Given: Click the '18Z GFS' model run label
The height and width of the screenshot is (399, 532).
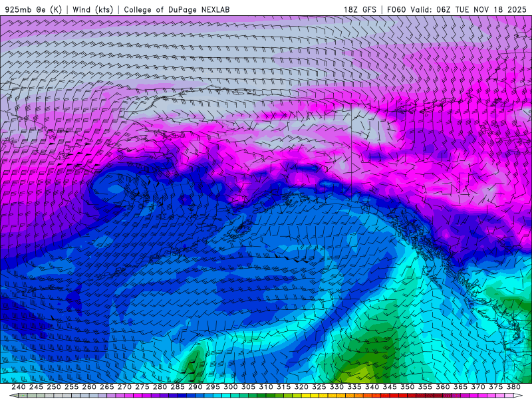Looking at the screenshot, I should (360, 9).
